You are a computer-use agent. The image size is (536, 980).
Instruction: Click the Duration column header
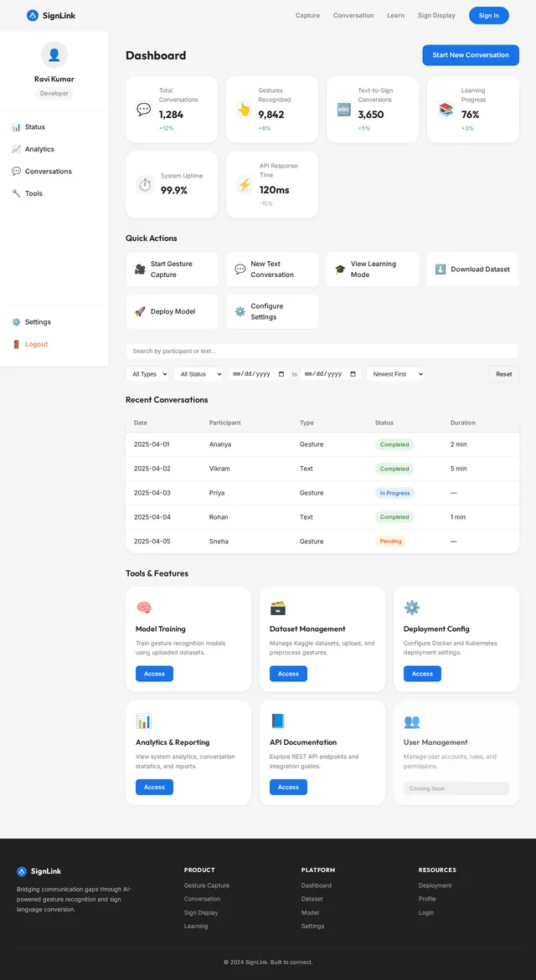463,423
